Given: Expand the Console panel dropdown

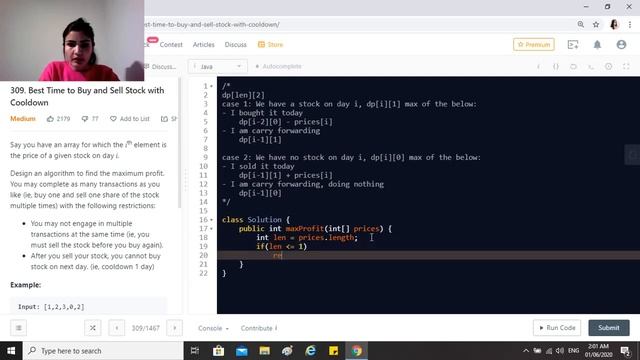Looking at the screenshot, I should tap(213, 328).
